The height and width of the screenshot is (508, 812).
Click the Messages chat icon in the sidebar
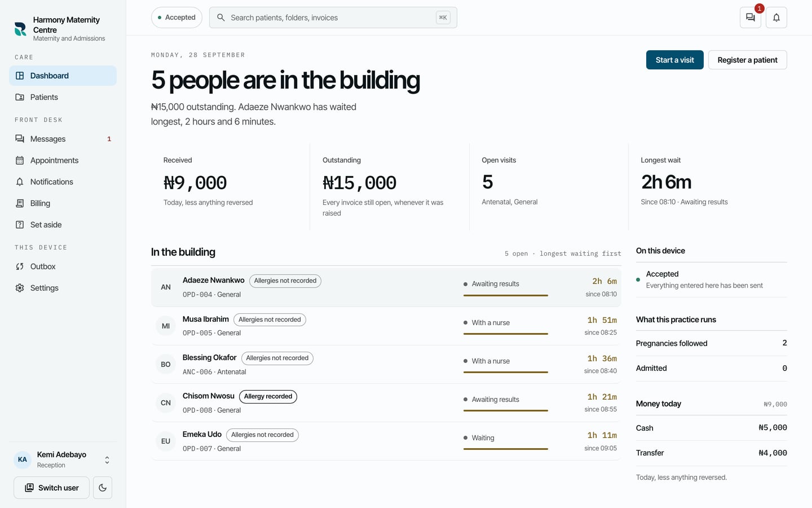click(20, 139)
